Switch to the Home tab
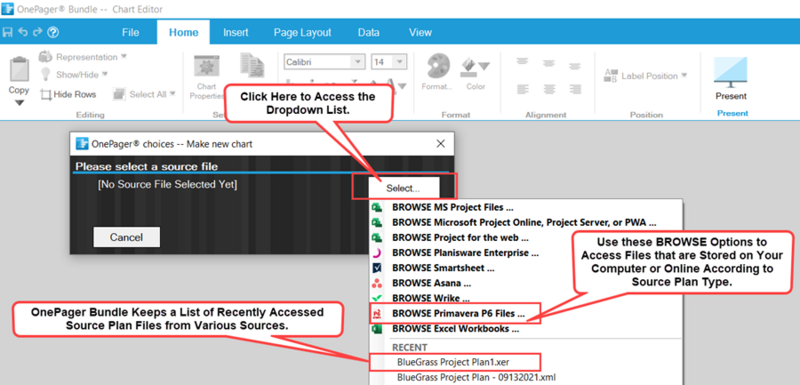This screenshot has width=800, height=385. pyautogui.click(x=183, y=32)
